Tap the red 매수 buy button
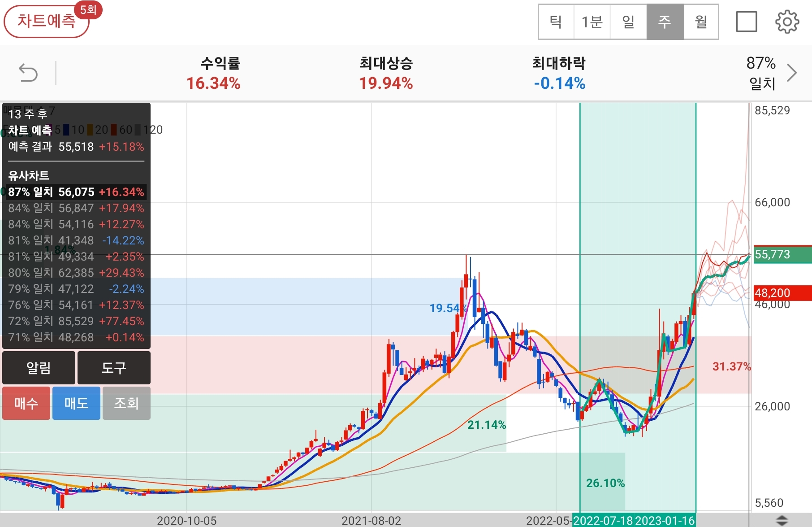The height and width of the screenshot is (527, 812). point(26,403)
